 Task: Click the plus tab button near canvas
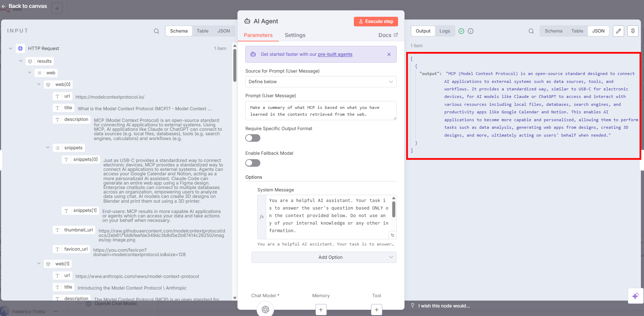pos(57,8)
